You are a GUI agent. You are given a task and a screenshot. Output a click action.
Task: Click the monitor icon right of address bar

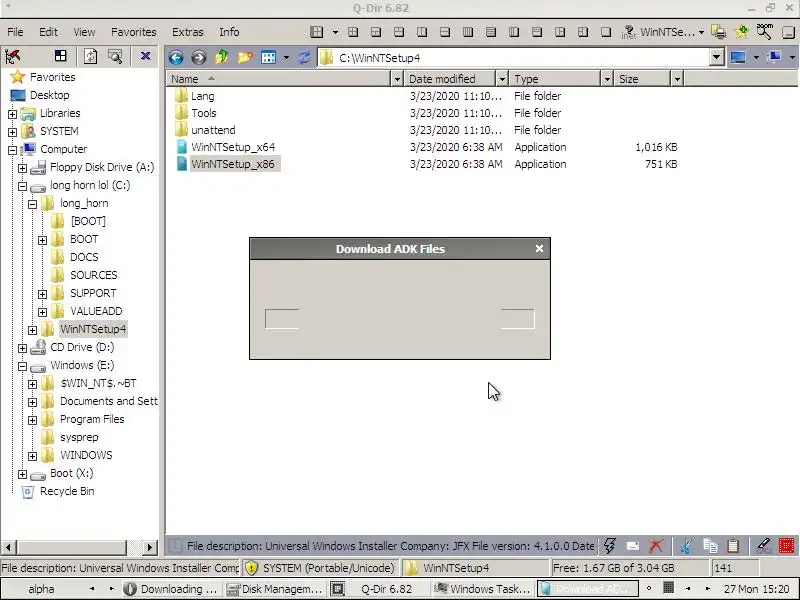pyautogui.click(x=738, y=57)
